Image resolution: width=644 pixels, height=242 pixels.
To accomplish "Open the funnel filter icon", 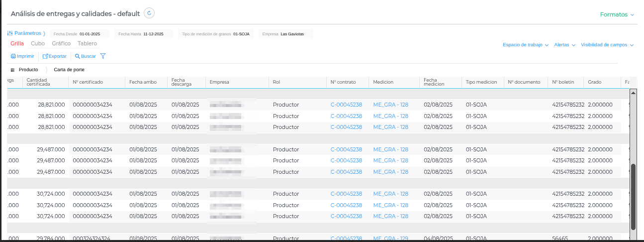I will pyautogui.click(x=103, y=56).
